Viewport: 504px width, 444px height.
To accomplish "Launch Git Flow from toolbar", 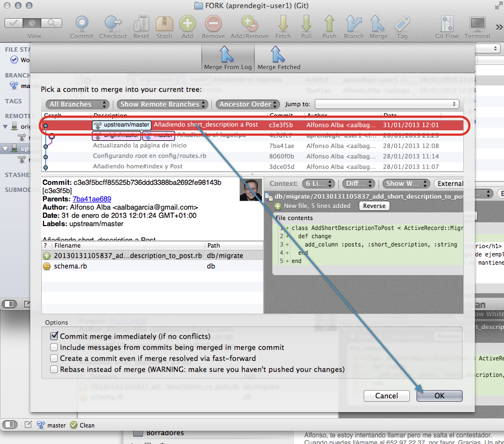I will (446, 25).
